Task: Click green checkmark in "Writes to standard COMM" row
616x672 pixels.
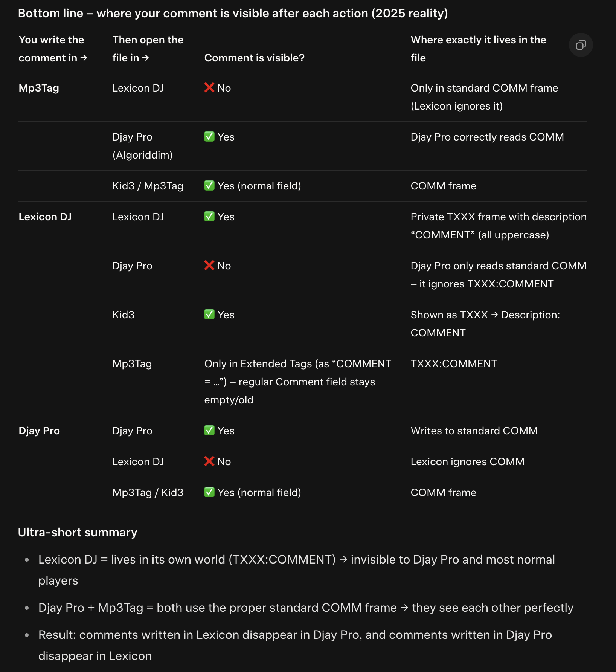Action: 209,431
